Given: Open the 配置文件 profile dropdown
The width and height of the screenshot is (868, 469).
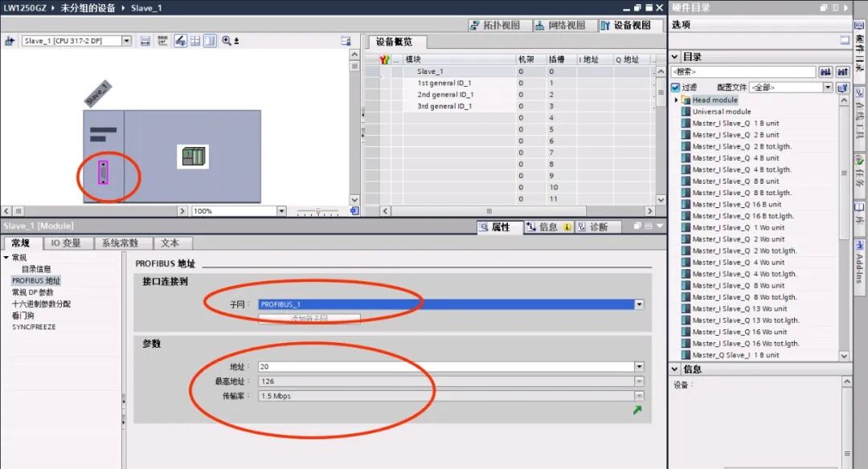Looking at the screenshot, I should (827, 88).
